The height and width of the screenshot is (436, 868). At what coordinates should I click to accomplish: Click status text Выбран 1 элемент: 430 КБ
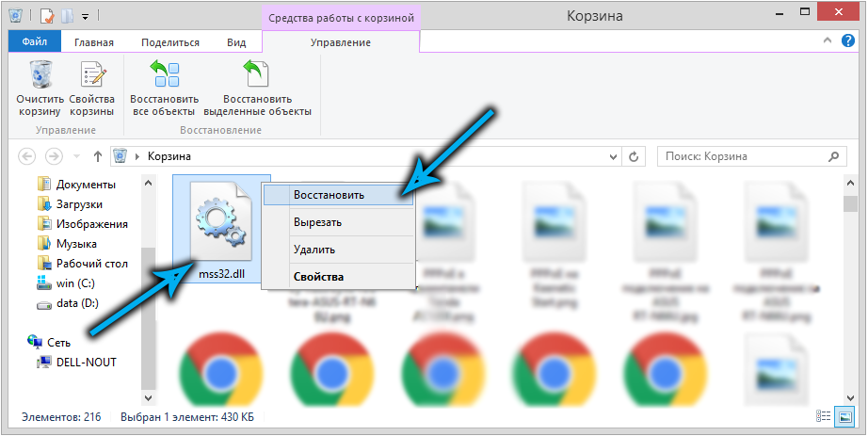tap(187, 416)
